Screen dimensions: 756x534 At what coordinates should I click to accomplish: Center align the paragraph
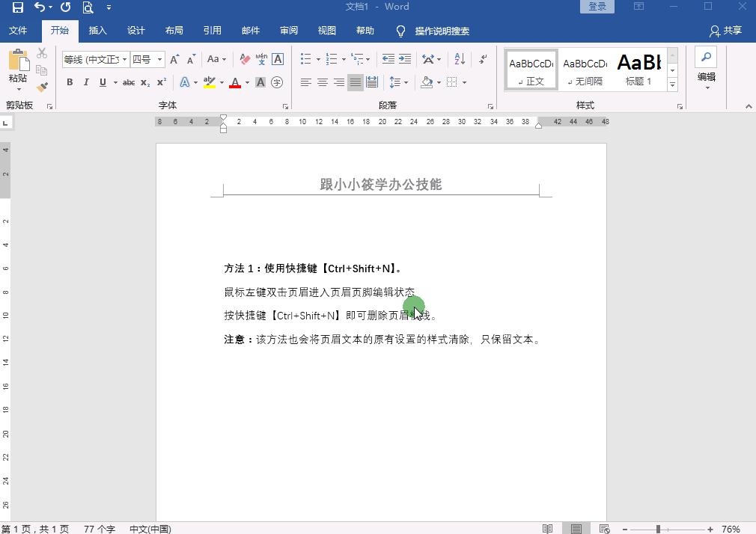click(x=323, y=82)
